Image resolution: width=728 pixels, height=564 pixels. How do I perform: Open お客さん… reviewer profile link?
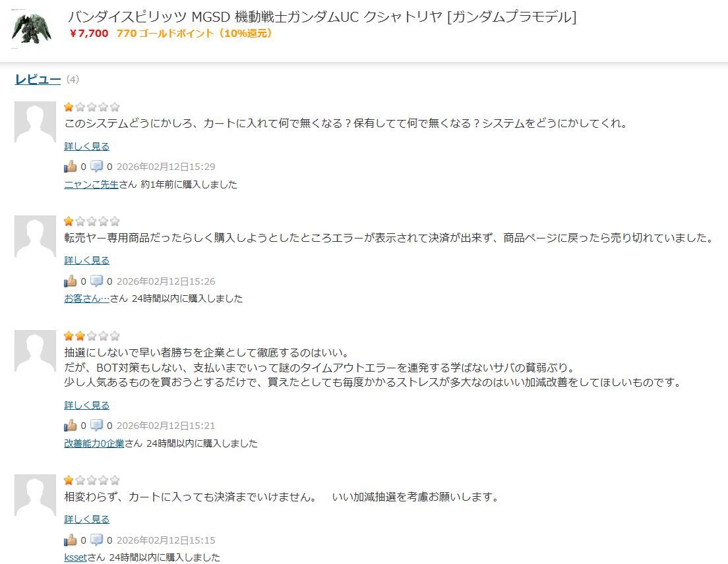(87, 298)
